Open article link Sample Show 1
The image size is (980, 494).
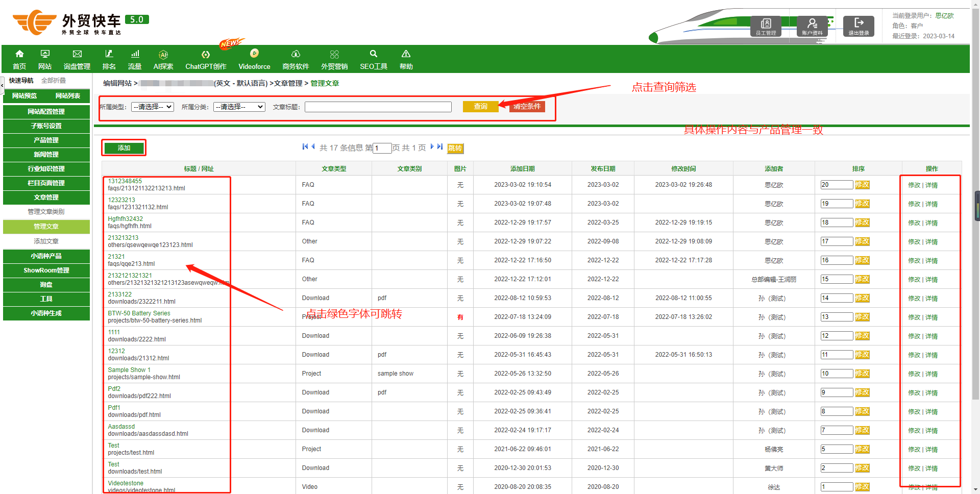click(x=129, y=370)
